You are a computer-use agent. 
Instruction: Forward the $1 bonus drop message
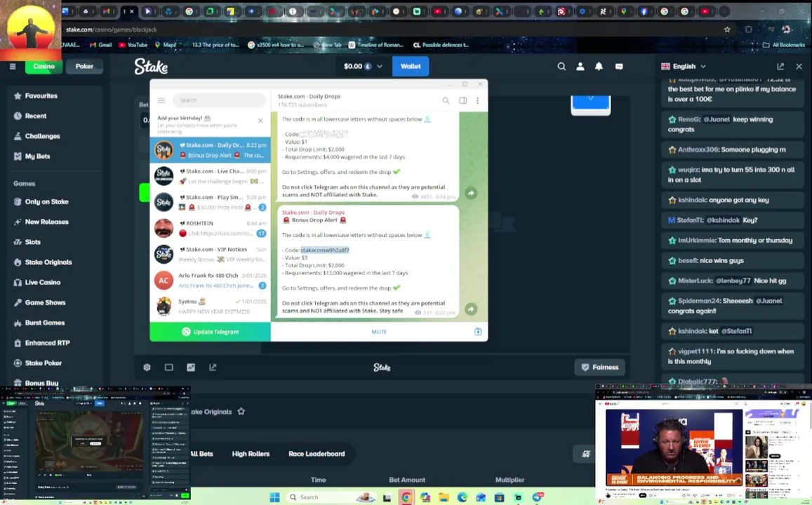(x=471, y=193)
